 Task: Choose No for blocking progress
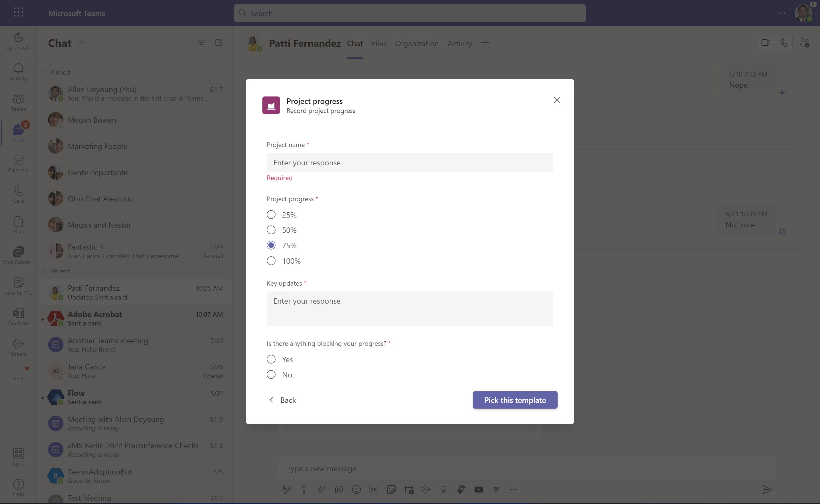point(271,374)
